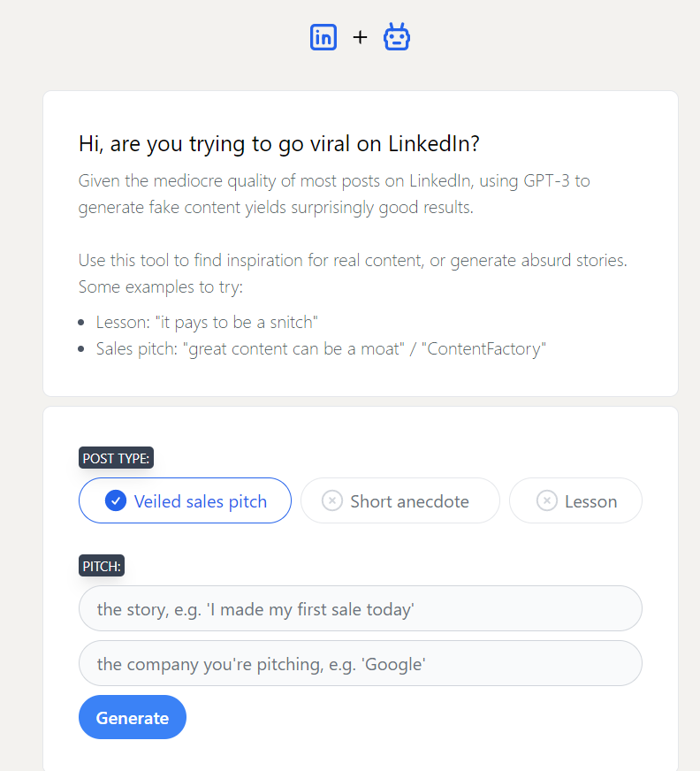Click the blue checkmark on Veiled sales pitch
This screenshot has width=700, height=771.
click(x=116, y=501)
